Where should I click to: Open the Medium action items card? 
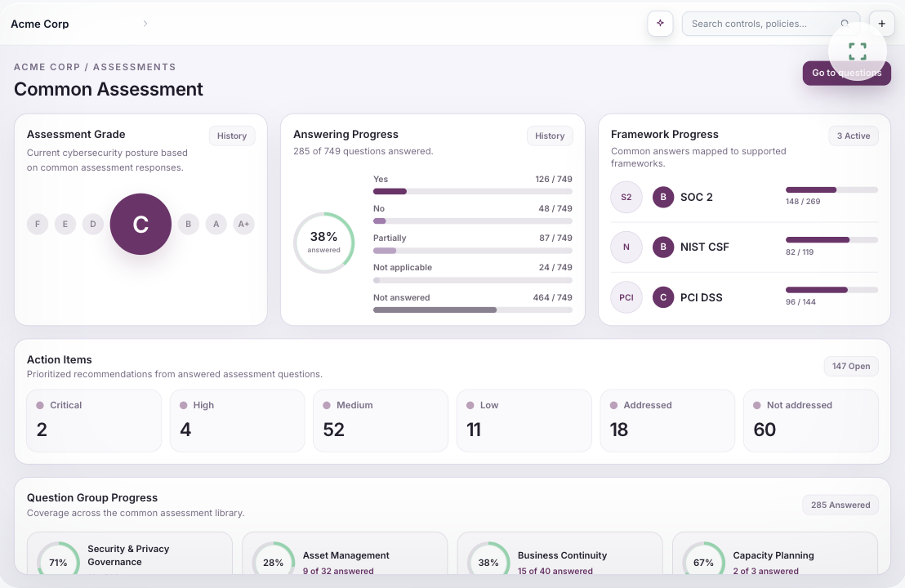381,421
